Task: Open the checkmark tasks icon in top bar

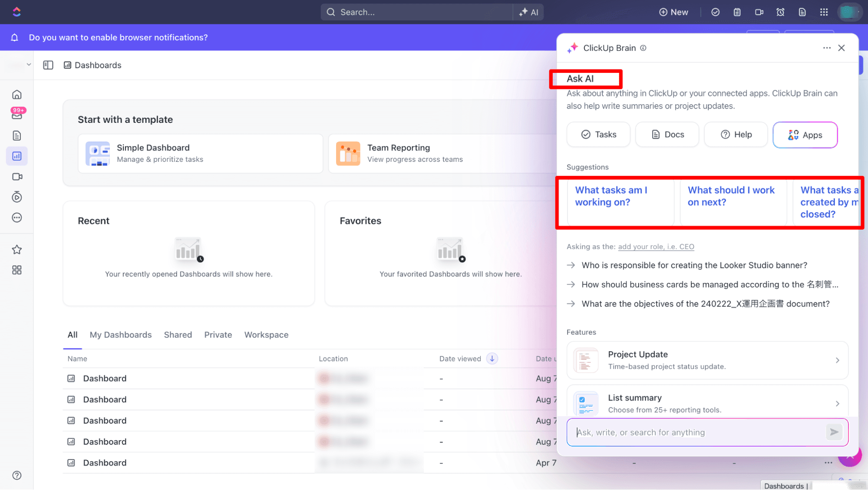Action: (715, 12)
